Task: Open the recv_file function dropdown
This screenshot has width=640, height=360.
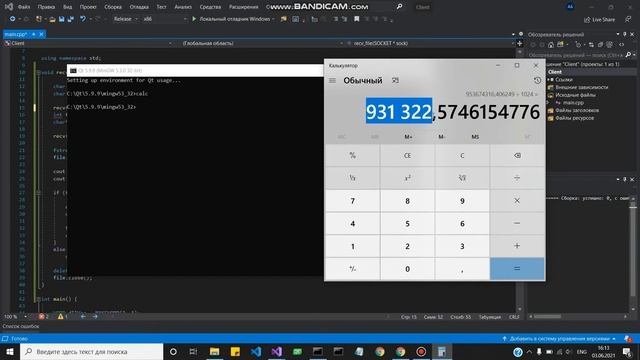Action: point(430,43)
